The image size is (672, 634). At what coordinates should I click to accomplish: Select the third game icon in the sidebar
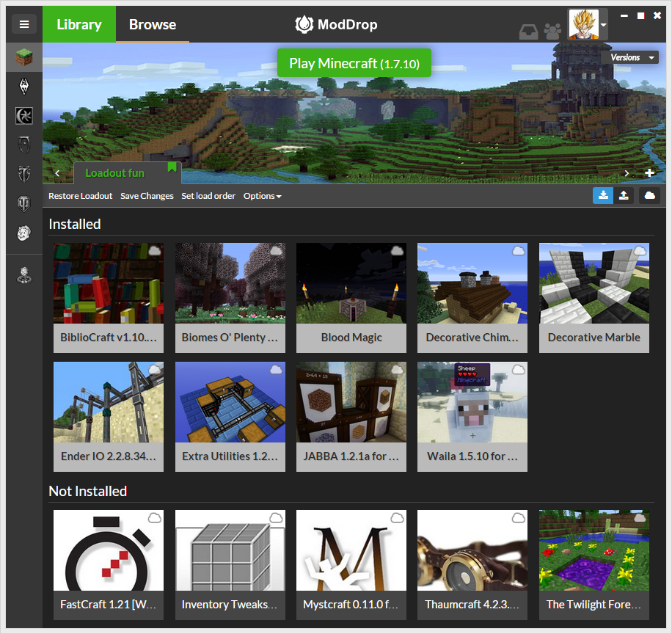[24, 116]
